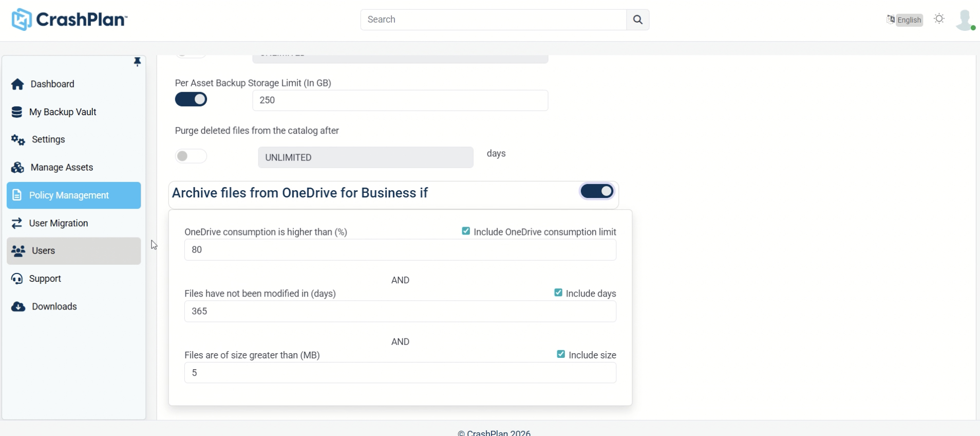
Task: Turn off Archive files from OneDrive toggle
Action: 597,191
